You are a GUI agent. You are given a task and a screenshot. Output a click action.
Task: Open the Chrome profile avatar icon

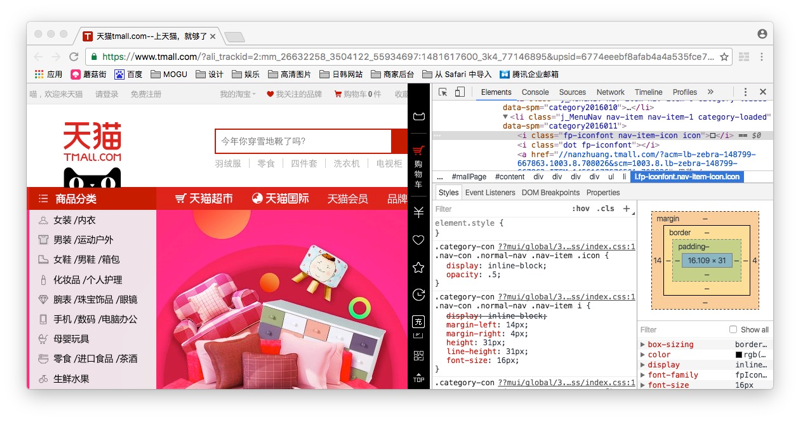point(762,34)
